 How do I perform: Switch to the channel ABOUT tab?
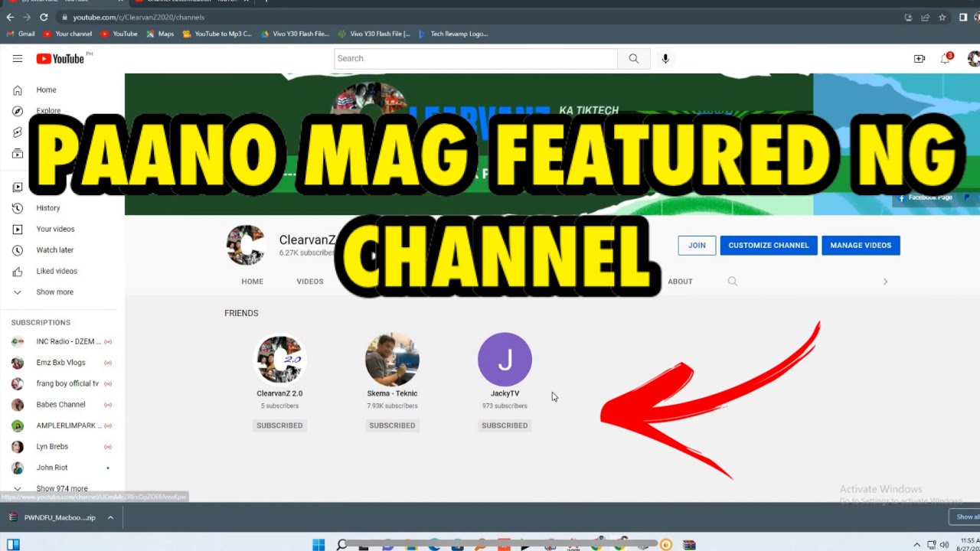pos(680,282)
